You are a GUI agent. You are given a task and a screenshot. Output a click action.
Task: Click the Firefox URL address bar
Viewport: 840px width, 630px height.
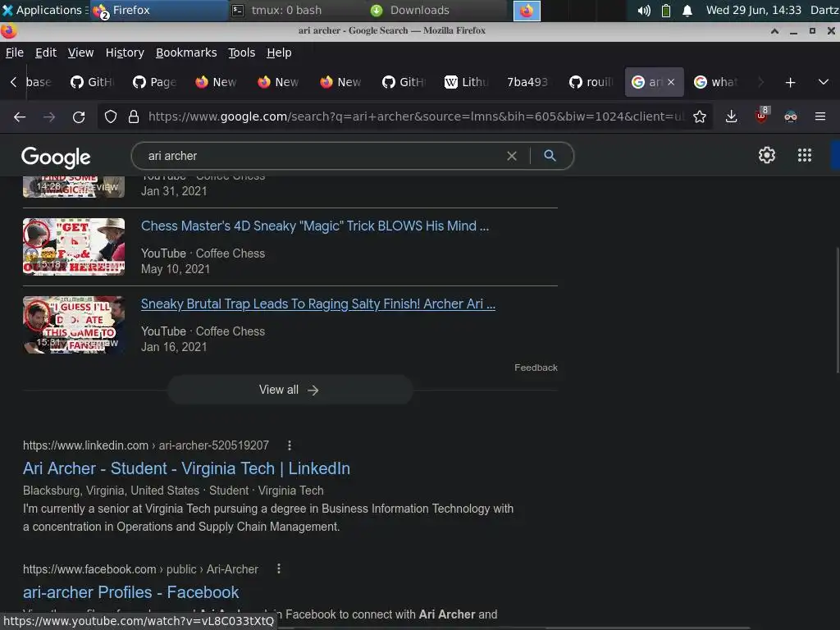tap(415, 116)
